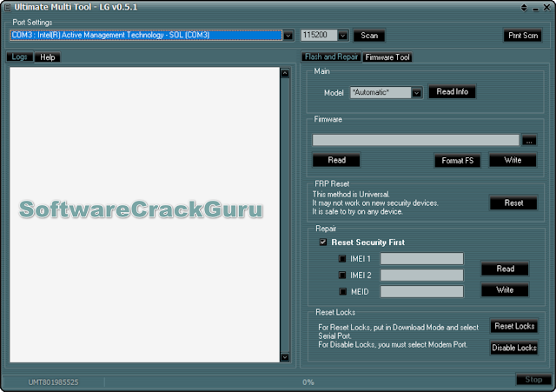Click the Repair section Write button
Screen dimensions: 556x392
coord(505,289)
